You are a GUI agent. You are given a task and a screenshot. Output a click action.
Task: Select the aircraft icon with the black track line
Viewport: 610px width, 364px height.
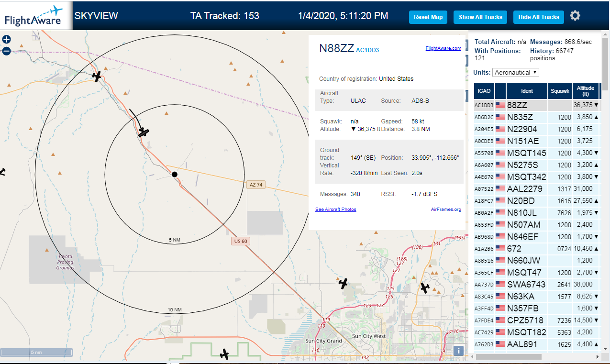coord(144,132)
